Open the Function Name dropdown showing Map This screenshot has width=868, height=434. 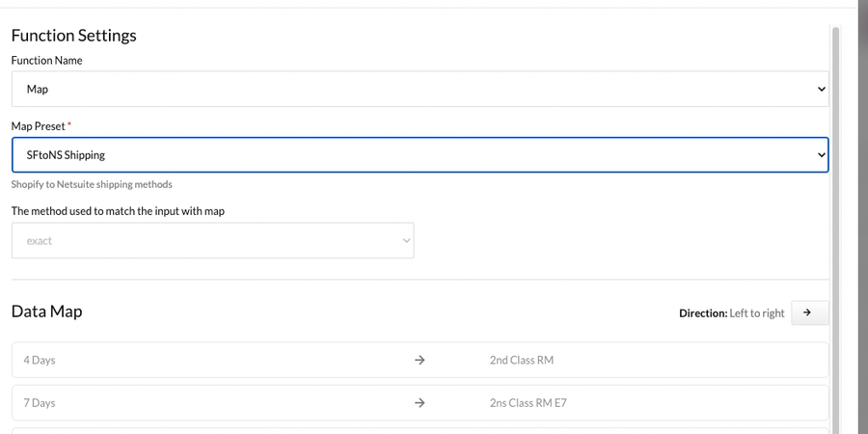point(420,89)
